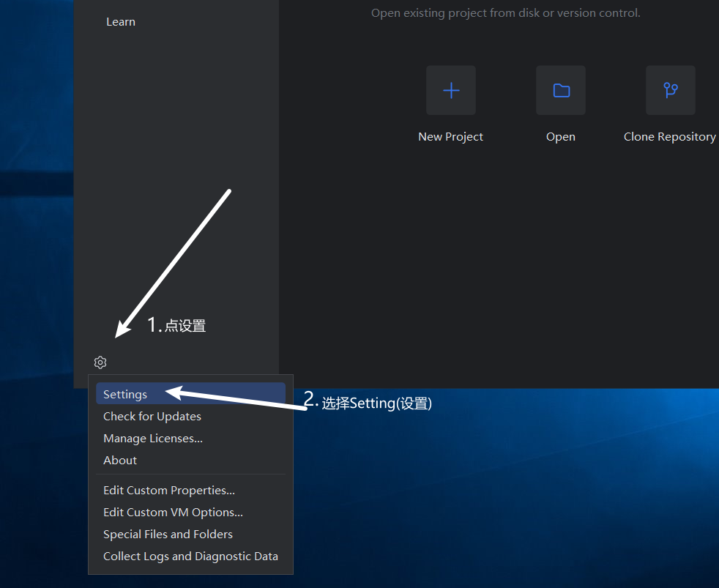Image resolution: width=719 pixels, height=588 pixels.
Task: Select Special Files and Folders
Action: pos(168,534)
